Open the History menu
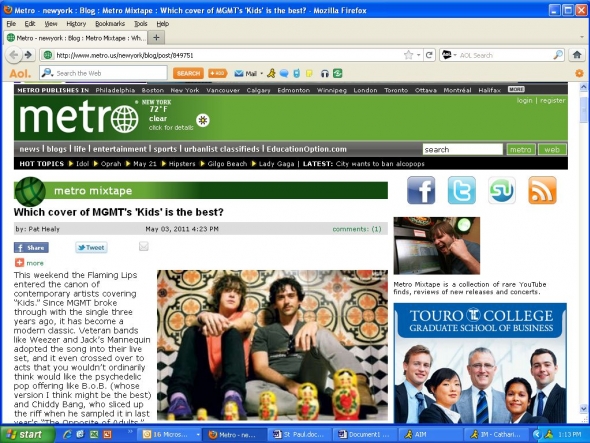The width and height of the screenshot is (590, 443). click(x=76, y=24)
